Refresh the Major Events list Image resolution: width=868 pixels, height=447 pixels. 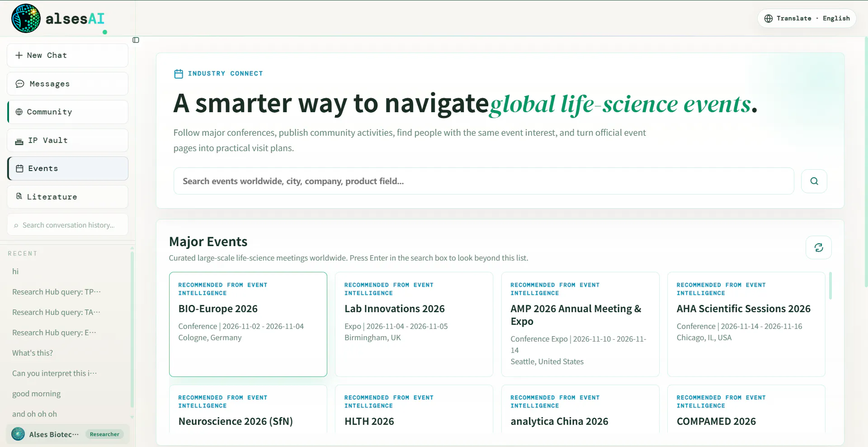818,247
